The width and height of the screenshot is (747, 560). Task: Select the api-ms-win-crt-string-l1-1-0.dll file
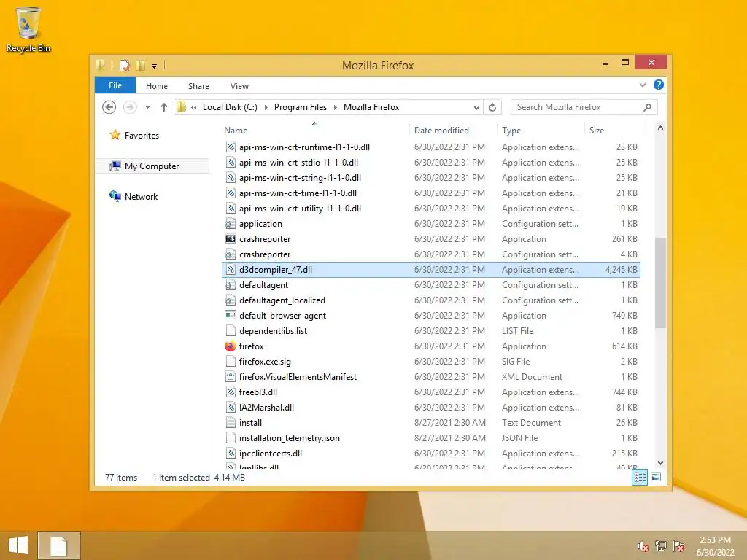(x=431, y=178)
